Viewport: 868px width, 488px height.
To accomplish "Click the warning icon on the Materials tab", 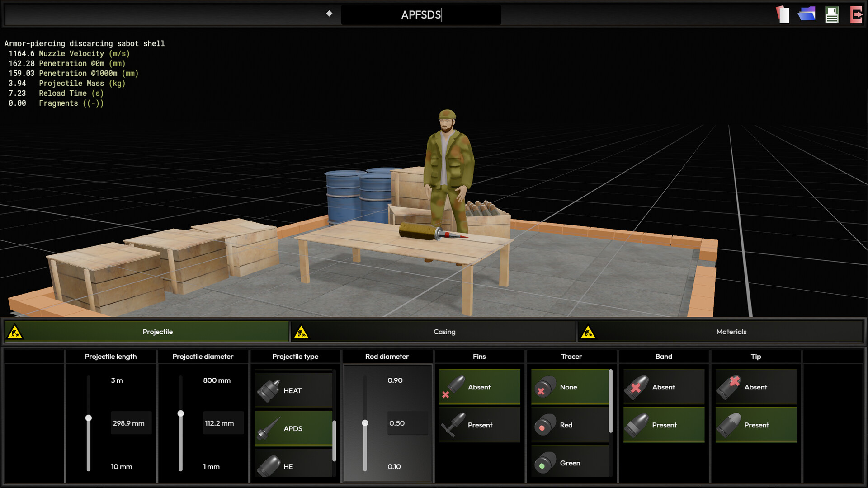I will pos(589,331).
